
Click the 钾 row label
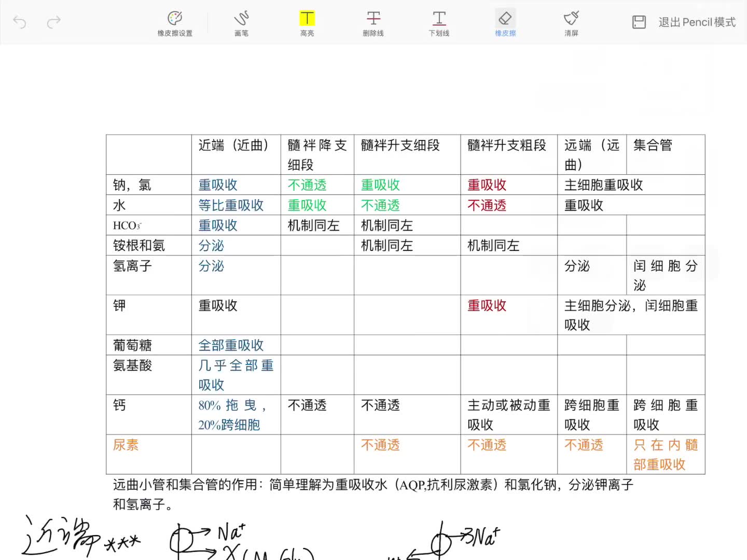pos(119,305)
